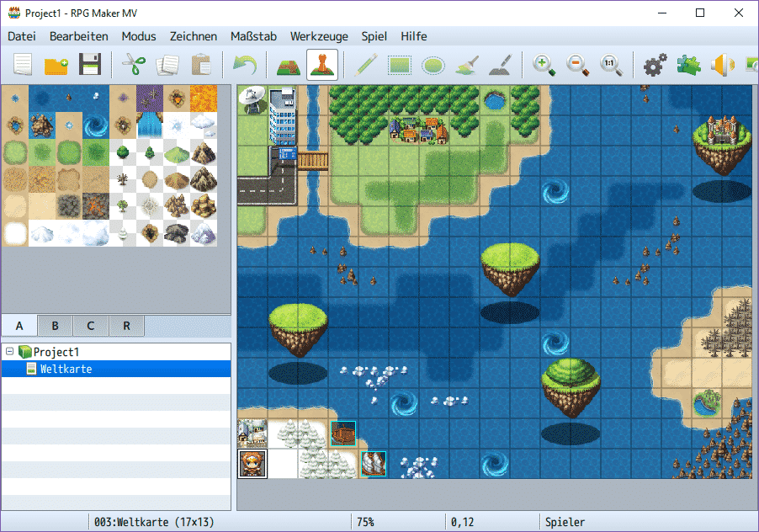Save the project using the floppy disk icon

click(x=90, y=64)
